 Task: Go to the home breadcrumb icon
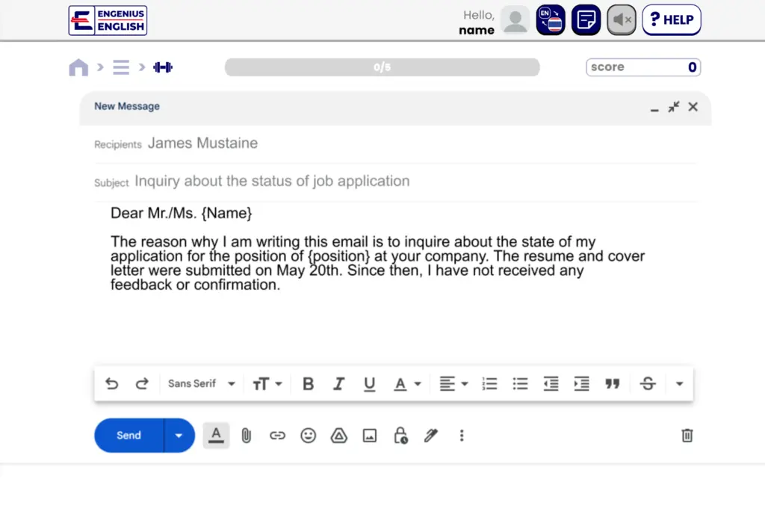point(78,67)
